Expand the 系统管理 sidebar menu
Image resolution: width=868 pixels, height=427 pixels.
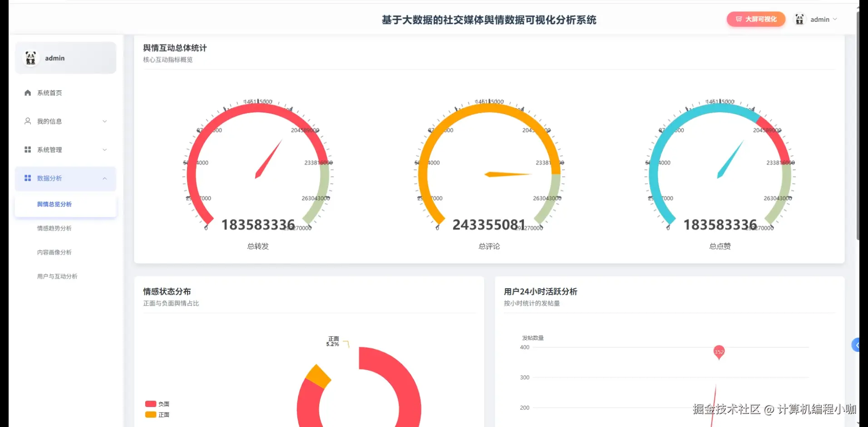pyautogui.click(x=65, y=150)
